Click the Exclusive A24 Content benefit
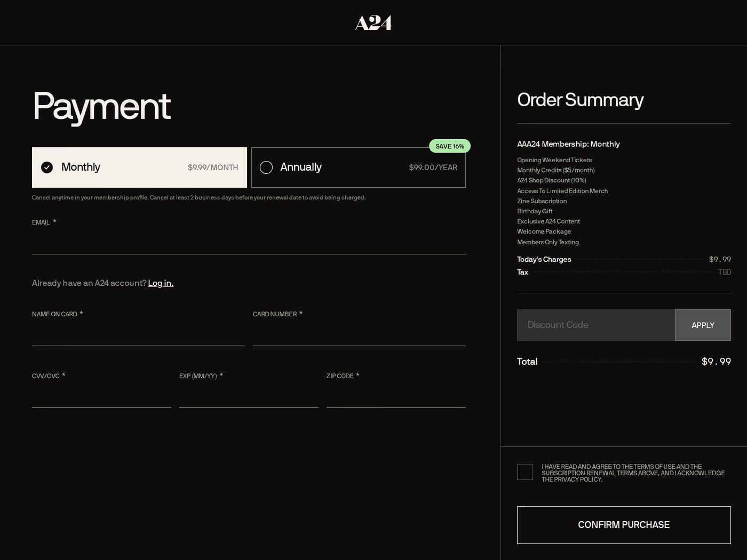The height and width of the screenshot is (560, 747). tap(548, 221)
